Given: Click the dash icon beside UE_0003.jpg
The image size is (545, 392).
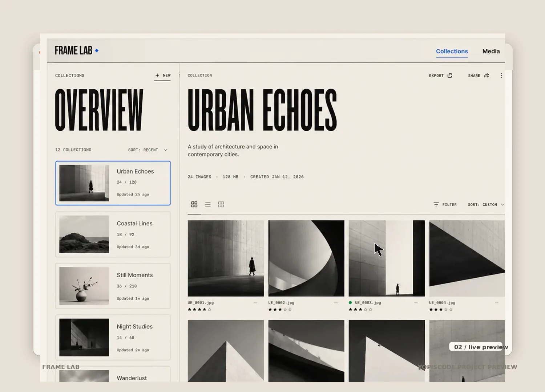Looking at the screenshot, I should coord(416,303).
